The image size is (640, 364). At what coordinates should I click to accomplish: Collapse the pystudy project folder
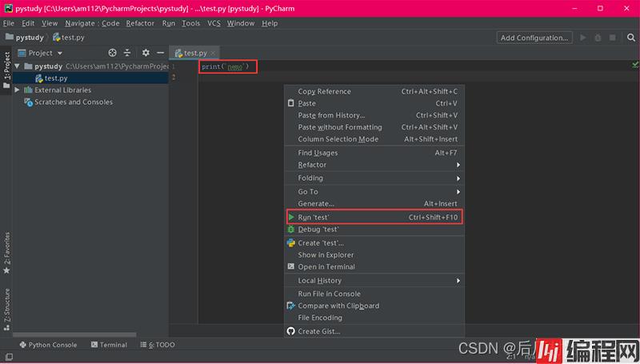(18, 66)
